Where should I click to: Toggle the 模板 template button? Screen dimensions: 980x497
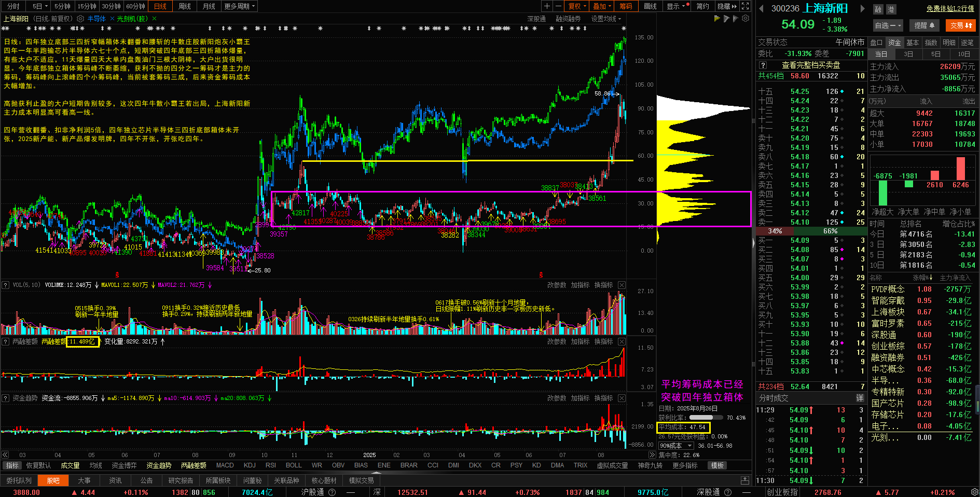(x=717, y=465)
